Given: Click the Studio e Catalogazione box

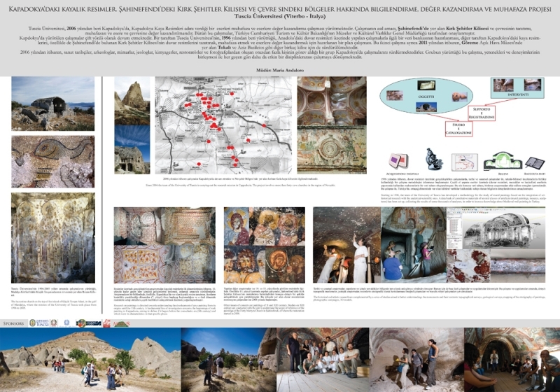Looking at the screenshot, I should tap(458, 129).
